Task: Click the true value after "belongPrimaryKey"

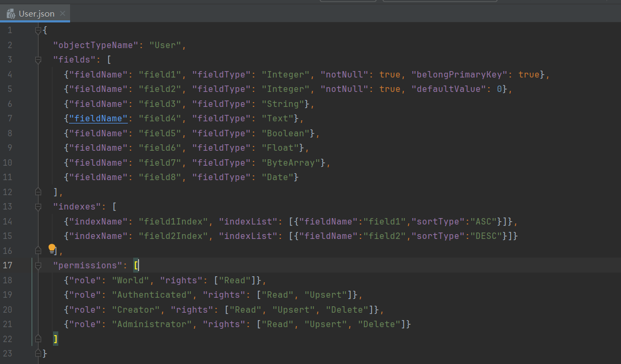Action: 528,74
